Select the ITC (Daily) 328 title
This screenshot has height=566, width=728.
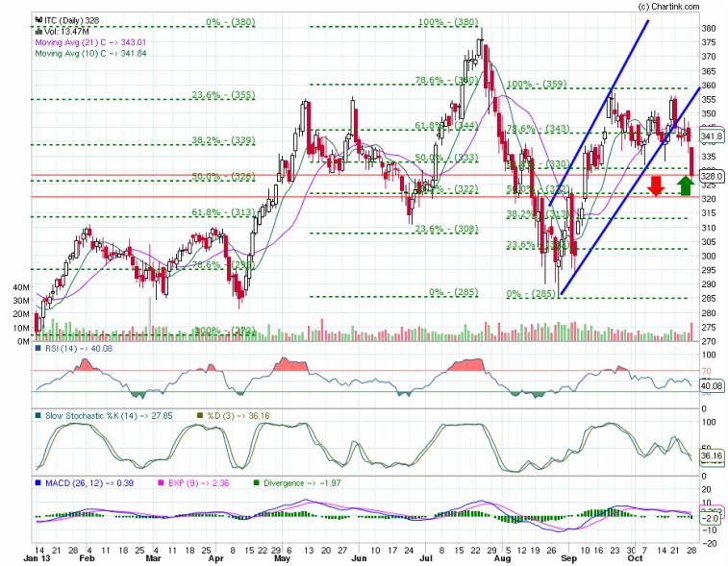(71, 20)
